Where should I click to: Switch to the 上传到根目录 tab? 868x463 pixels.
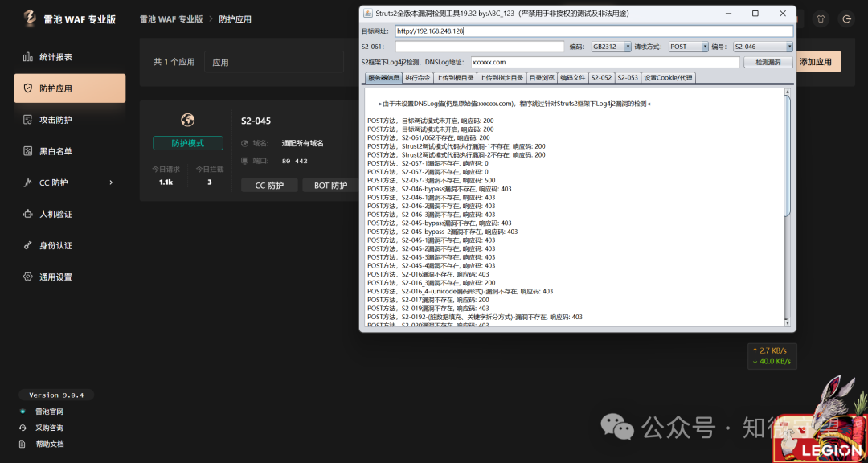coord(454,78)
